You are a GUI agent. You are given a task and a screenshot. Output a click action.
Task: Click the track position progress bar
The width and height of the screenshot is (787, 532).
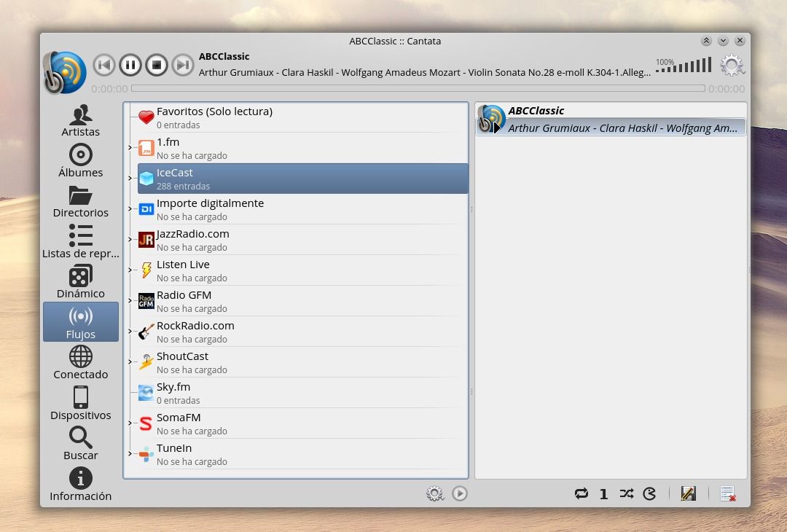[418, 89]
